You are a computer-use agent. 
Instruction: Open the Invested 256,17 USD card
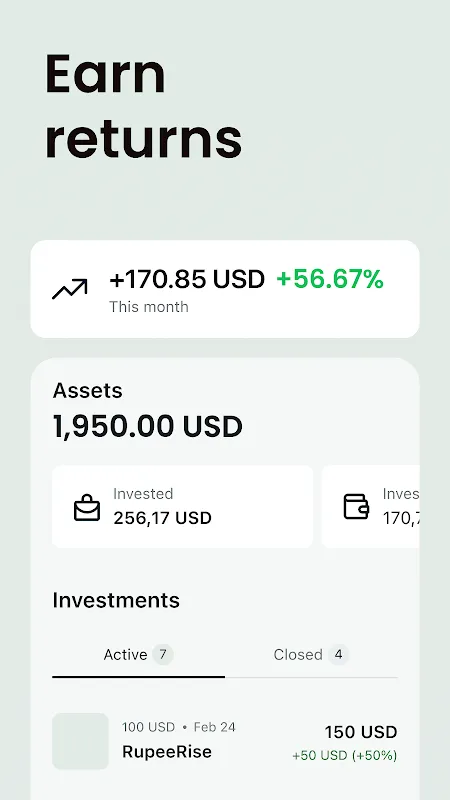click(183, 507)
